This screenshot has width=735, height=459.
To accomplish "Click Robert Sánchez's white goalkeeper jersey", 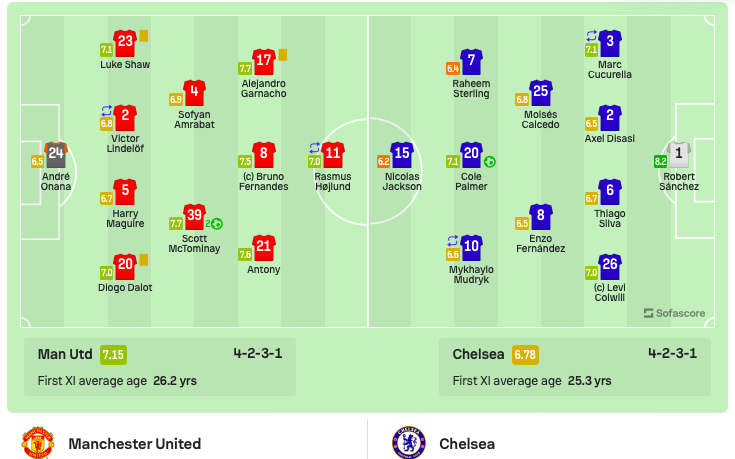I will (x=678, y=155).
